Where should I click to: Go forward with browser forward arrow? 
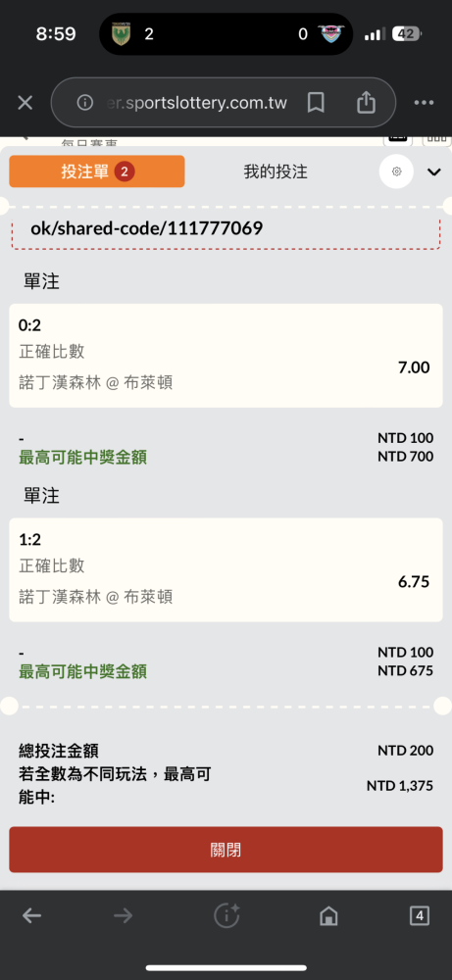(x=124, y=916)
